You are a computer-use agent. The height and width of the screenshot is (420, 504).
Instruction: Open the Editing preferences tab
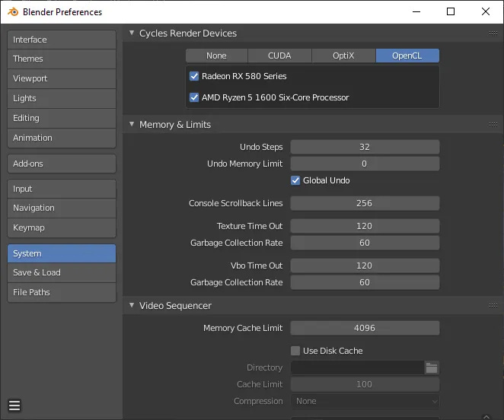click(62, 118)
